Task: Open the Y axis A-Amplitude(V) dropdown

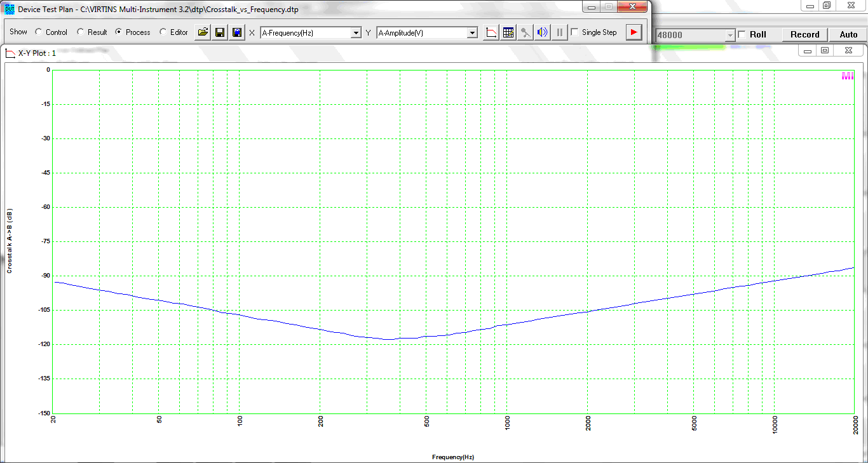Action: [x=472, y=32]
